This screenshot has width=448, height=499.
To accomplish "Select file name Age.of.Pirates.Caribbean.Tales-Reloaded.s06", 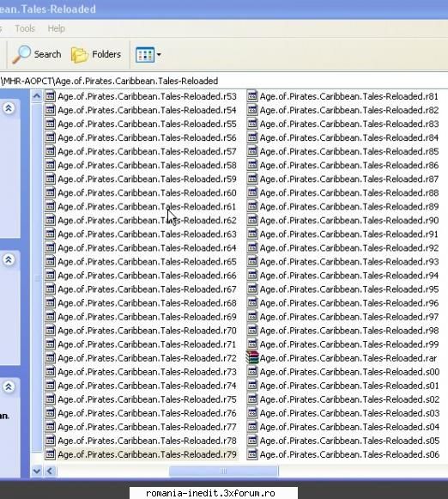I will click(349, 454).
